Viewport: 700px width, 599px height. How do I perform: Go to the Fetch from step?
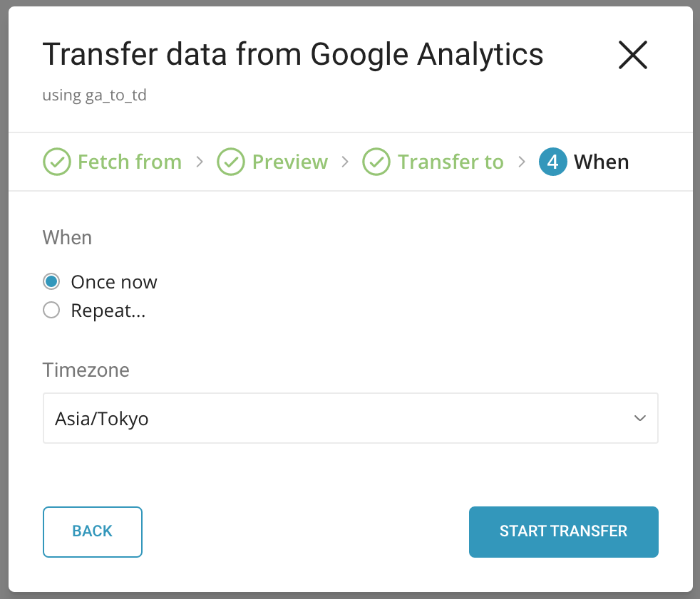129,162
